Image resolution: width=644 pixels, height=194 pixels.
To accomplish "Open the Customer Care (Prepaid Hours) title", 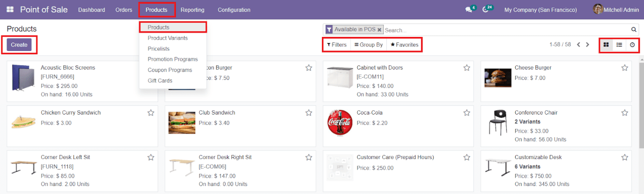I will (x=395, y=158).
